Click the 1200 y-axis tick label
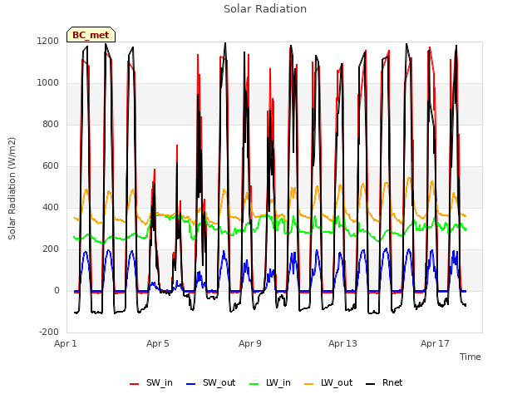 48,42
